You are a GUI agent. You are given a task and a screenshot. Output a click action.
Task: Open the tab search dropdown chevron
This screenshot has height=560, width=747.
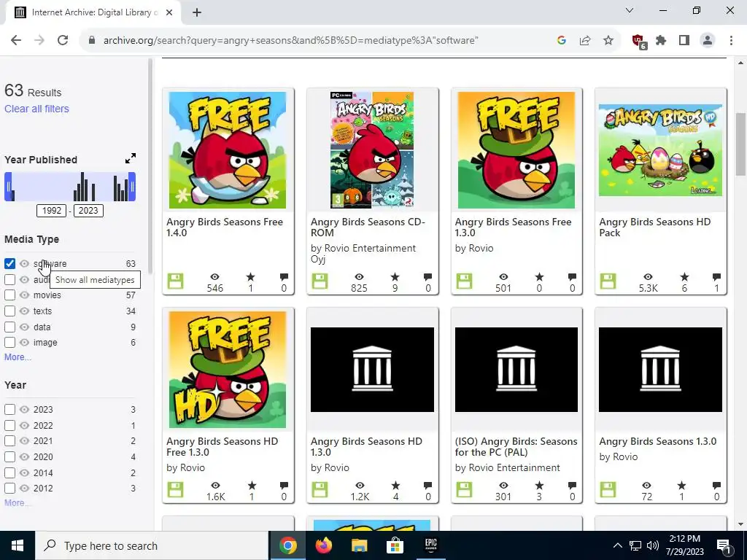[x=630, y=10]
